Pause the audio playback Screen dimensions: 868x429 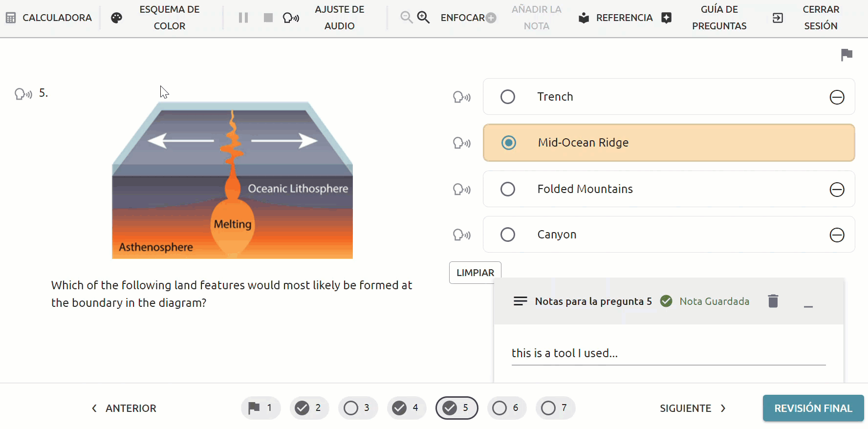pyautogui.click(x=243, y=18)
